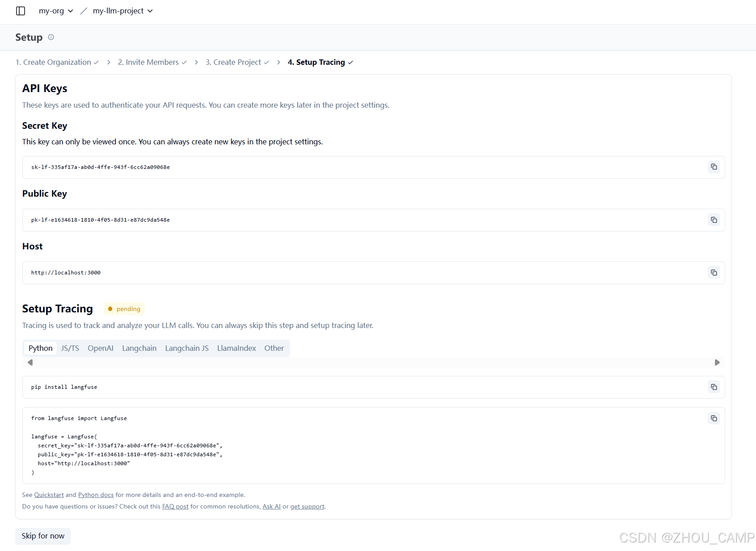Copy the Public Key value
This screenshot has height=551, width=756.
[714, 220]
